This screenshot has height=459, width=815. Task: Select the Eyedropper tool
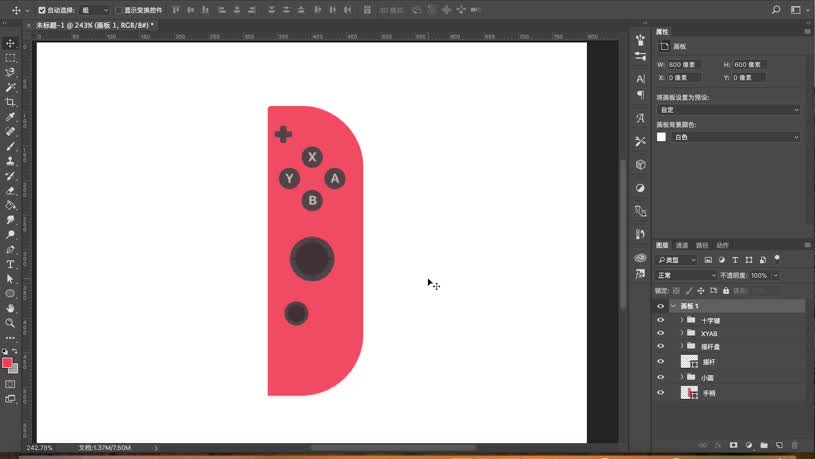pyautogui.click(x=10, y=117)
